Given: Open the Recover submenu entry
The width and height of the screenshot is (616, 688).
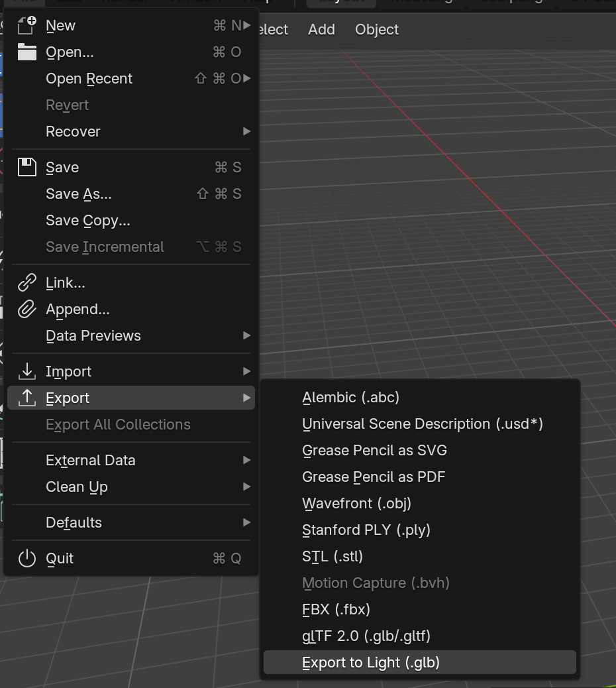Looking at the screenshot, I should tap(131, 131).
